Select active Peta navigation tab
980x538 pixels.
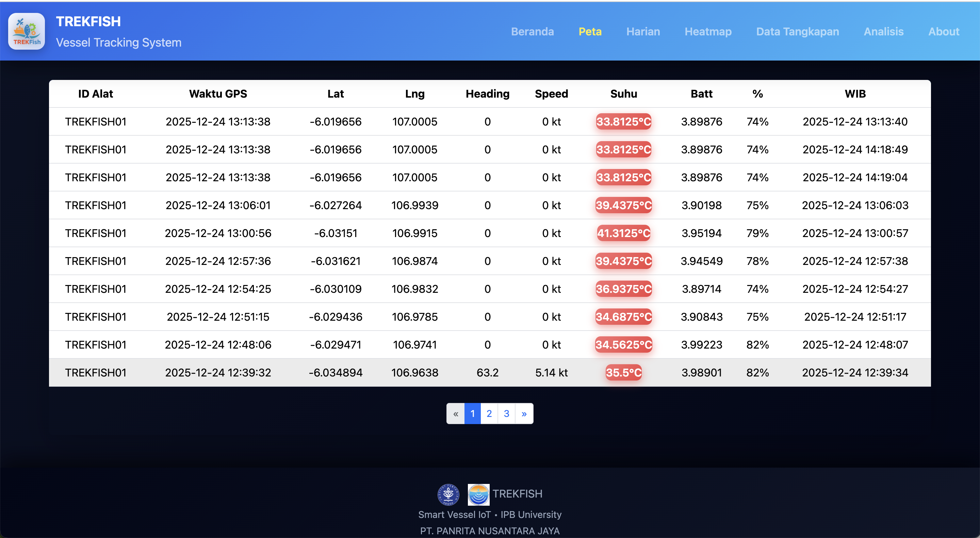590,32
